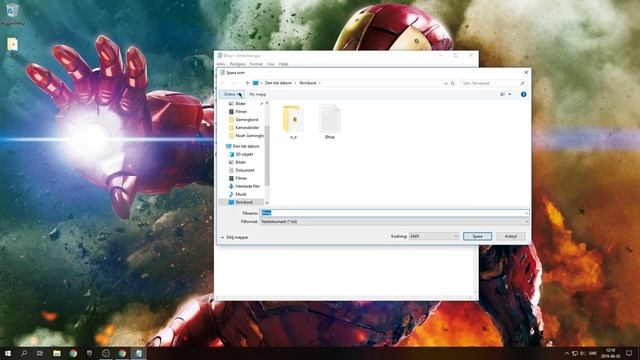640x360 pixels.
Task: Click the Forward navigation arrow in the dialog
Action: point(233,83)
